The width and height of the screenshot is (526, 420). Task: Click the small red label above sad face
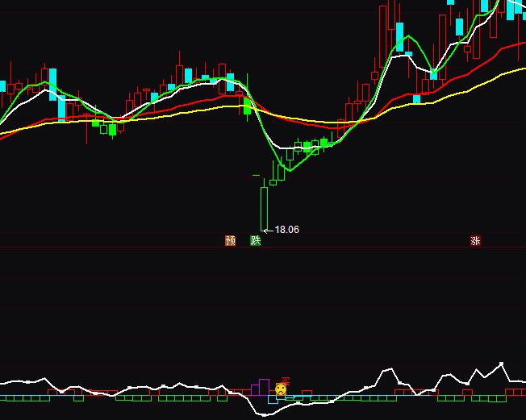[x=284, y=379]
